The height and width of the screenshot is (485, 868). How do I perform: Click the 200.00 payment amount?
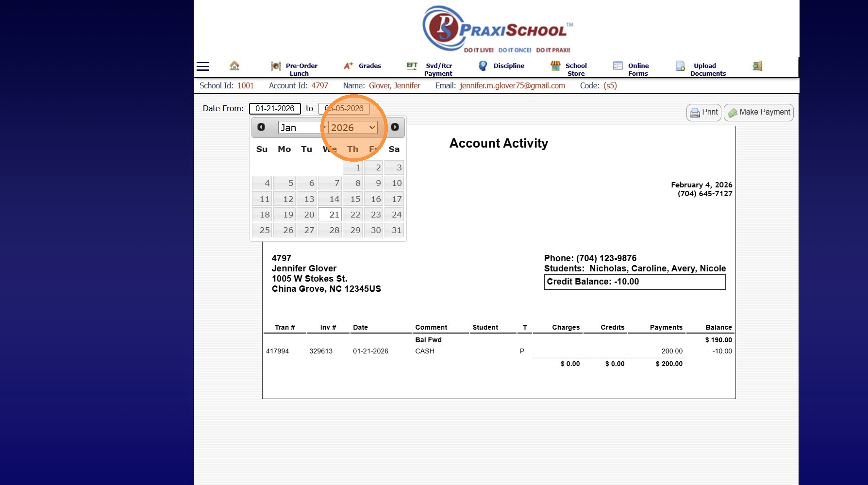(x=672, y=351)
